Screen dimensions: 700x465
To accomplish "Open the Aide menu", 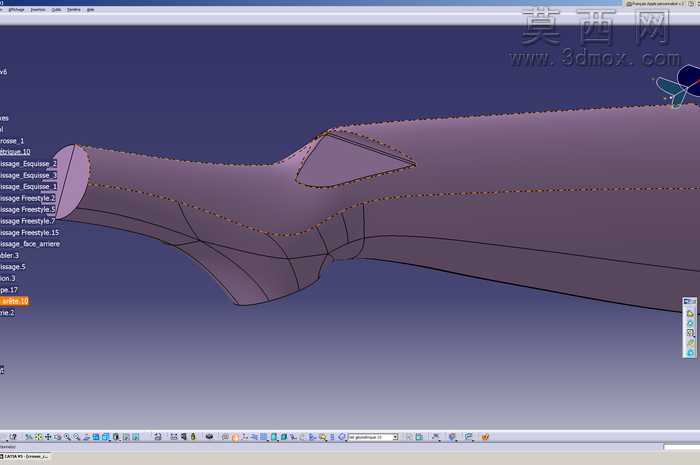I will click(90, 9).
